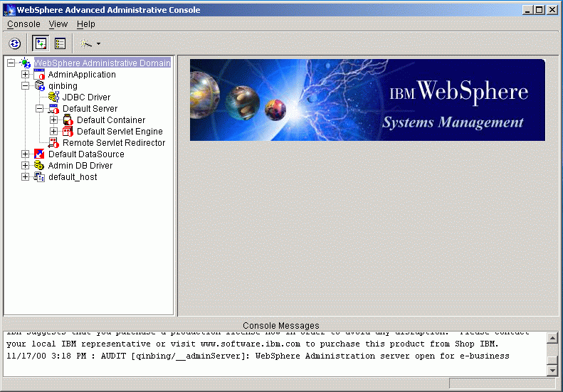Expand the AdminApplication node

pos(25,74)
